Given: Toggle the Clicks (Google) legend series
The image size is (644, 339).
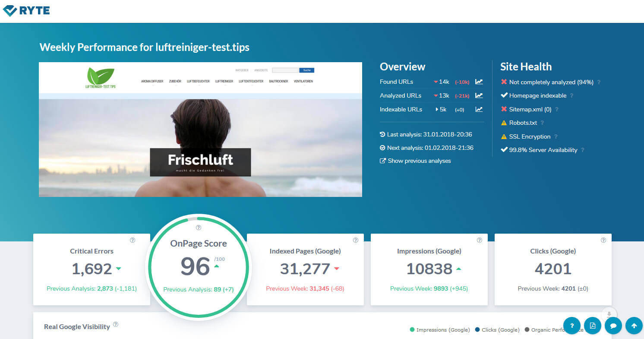Looking at the screenshot, I should click(x=497, y=330).
